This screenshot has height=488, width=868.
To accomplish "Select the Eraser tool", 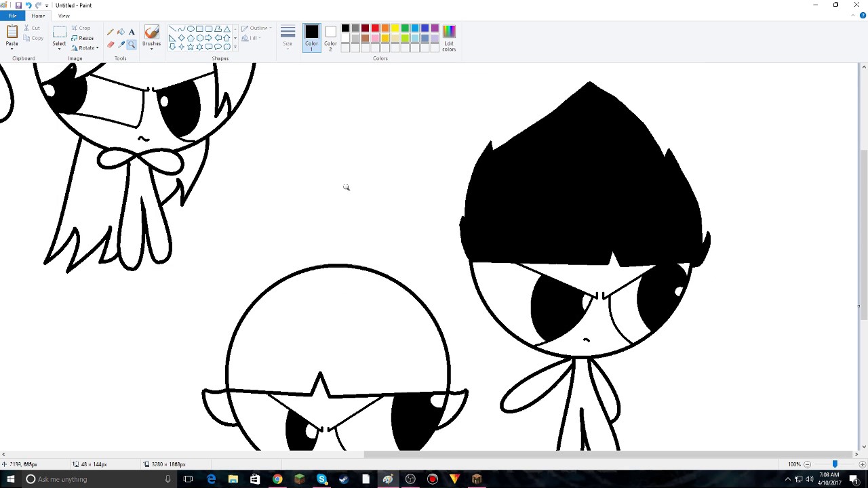I will (x=111, y=45).
